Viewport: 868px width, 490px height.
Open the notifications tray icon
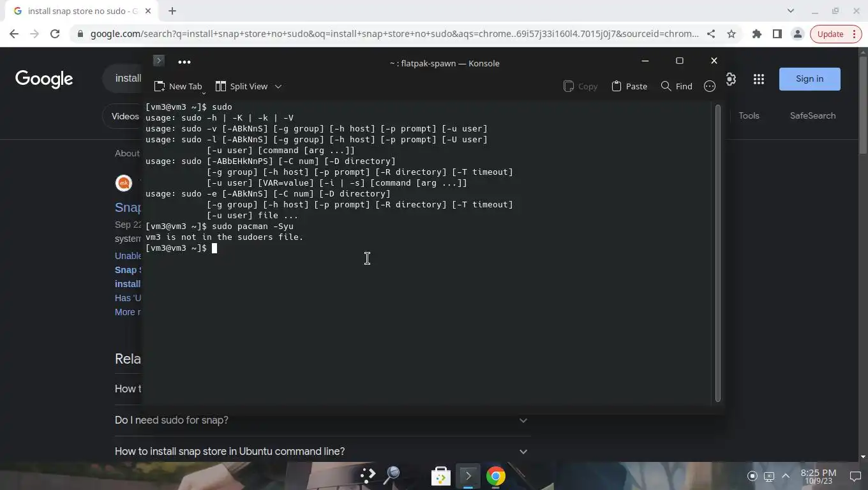855,476
